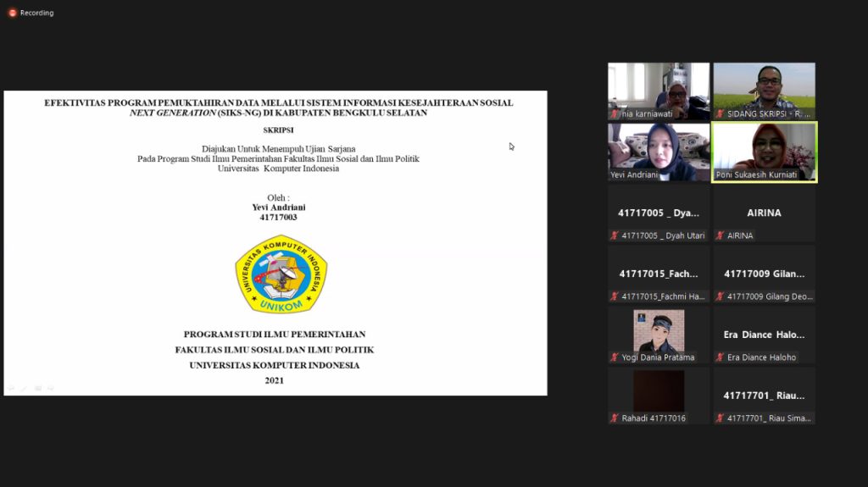This screenshot has height=487, width=868.
Task: Click the large AIRINA tile name
Action: click(764, 213)
